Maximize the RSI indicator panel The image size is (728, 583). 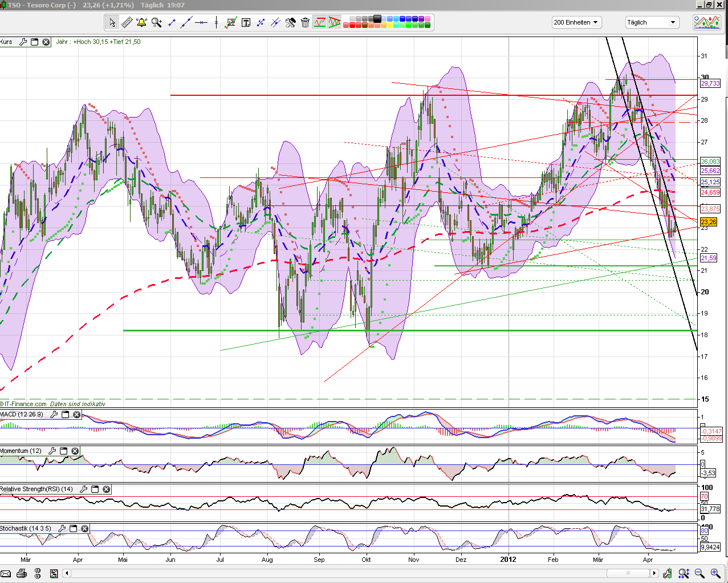coord(95,489)
